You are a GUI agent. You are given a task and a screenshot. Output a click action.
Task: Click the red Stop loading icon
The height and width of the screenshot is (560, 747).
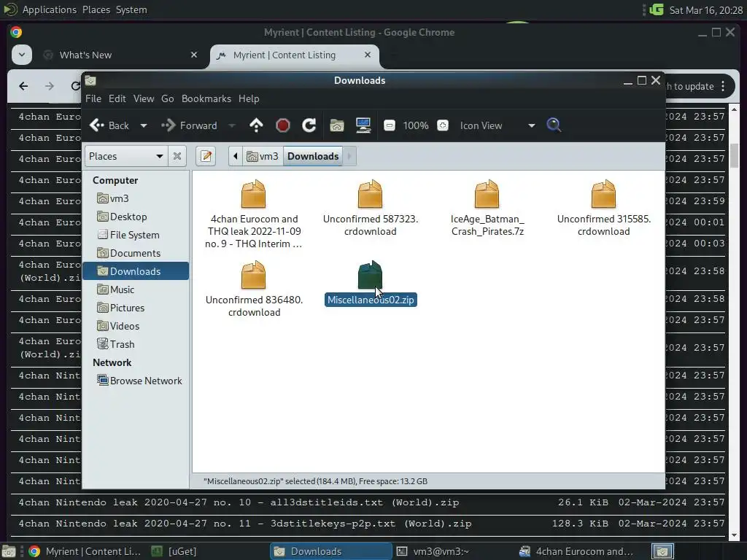pyautogui.click(x=283, y=125)
